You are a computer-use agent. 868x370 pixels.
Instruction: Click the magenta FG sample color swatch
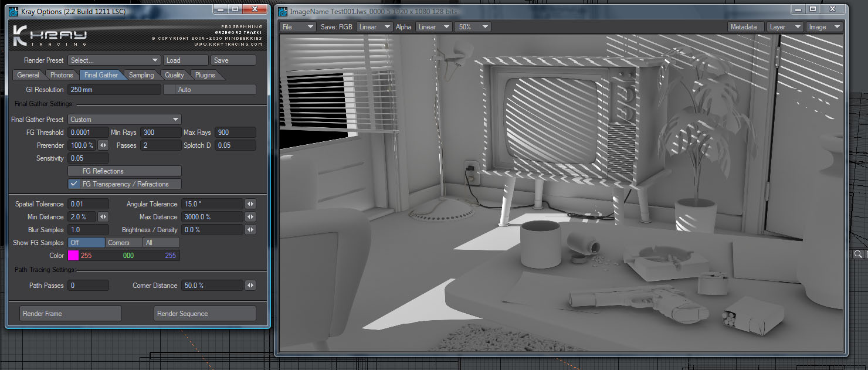[73, 256]
